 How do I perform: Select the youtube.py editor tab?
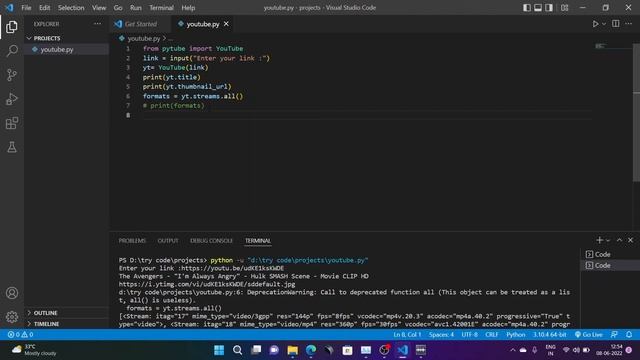pos(202,24)
